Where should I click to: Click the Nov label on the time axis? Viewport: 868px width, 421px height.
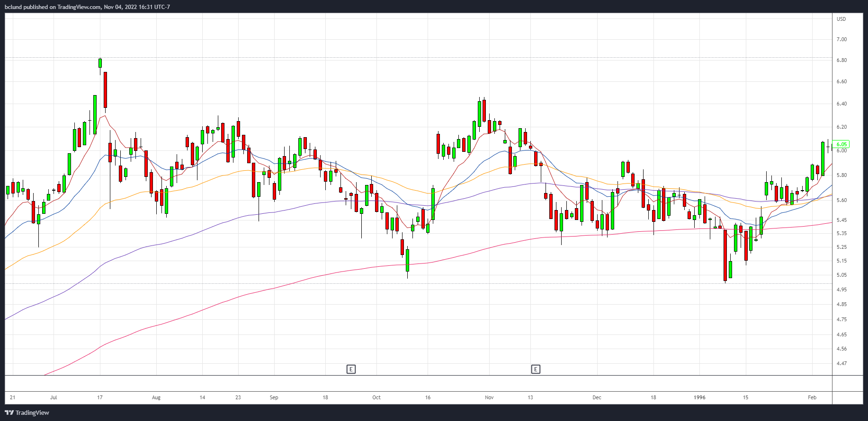[489, 397]
